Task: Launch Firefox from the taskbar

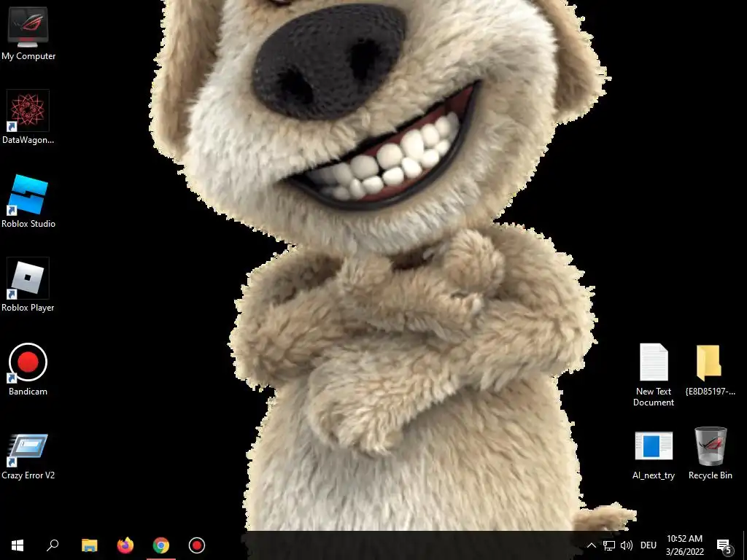Action: [x=125, y=545]
